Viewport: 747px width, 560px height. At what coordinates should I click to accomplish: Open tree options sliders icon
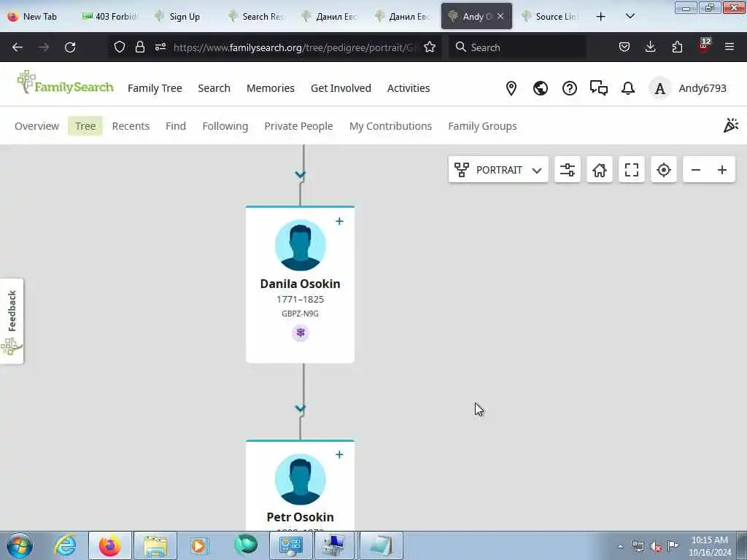568,169
